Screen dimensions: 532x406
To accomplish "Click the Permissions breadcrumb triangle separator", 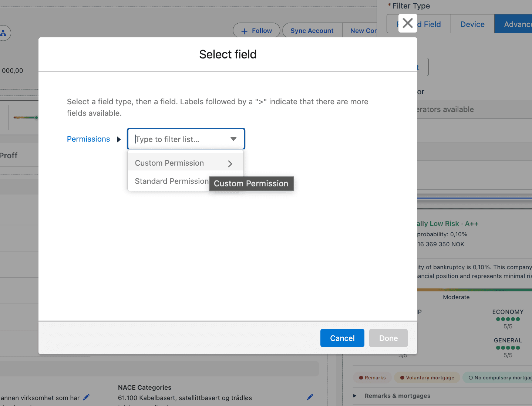I will tap(119, 139).
